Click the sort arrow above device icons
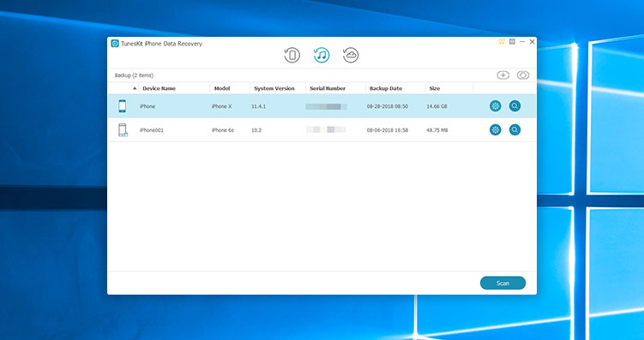Screen dimensions: 644x340 coord(135,88)
